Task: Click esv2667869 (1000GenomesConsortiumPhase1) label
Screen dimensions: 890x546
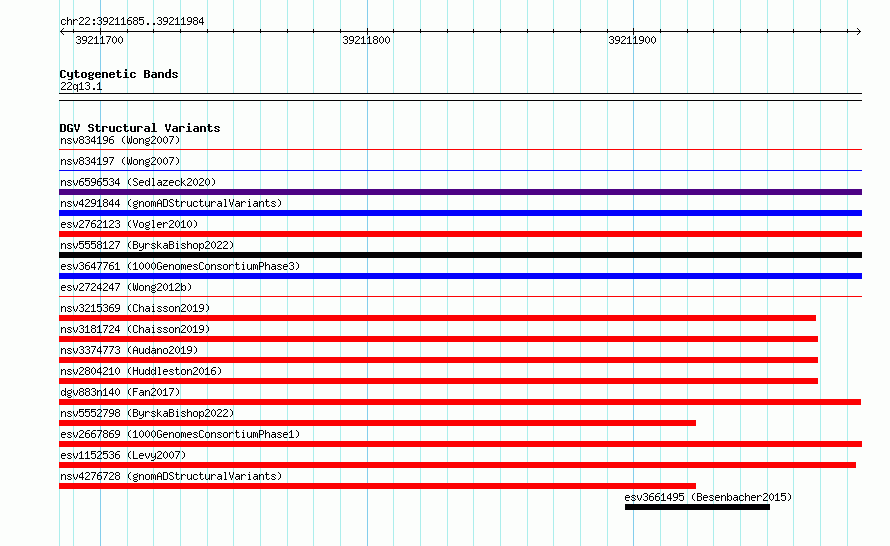Action: tap(180, 434)
